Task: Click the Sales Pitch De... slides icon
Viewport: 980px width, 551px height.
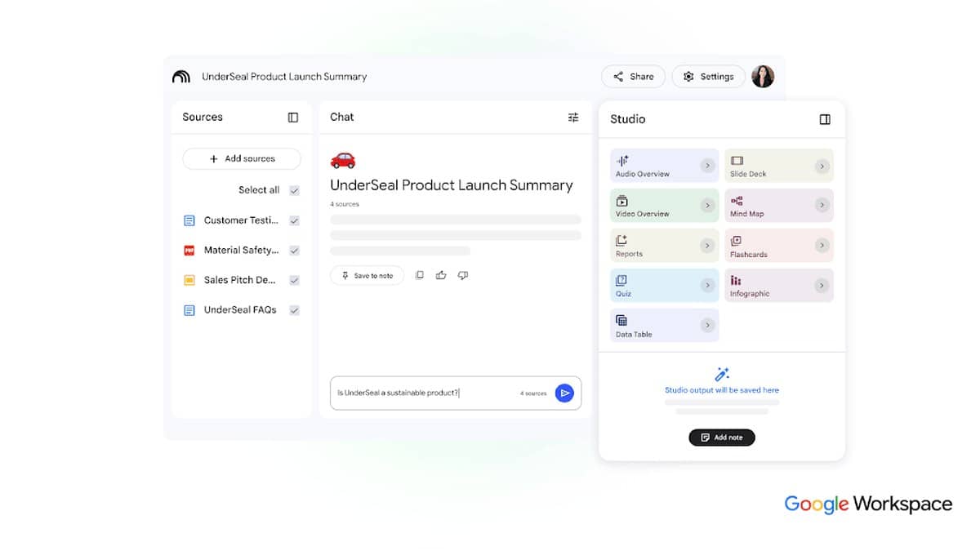Action: 189,280
